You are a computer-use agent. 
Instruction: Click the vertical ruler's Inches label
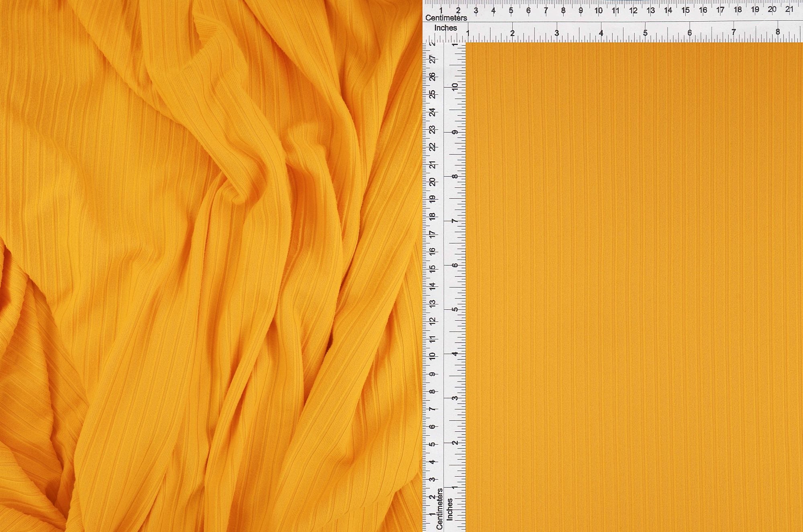[450, 510]
